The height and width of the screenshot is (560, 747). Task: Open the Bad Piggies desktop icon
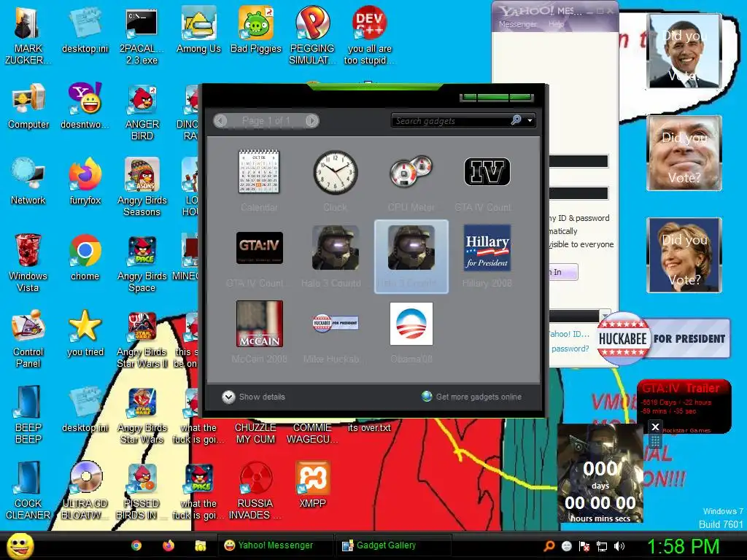(256, 30)
